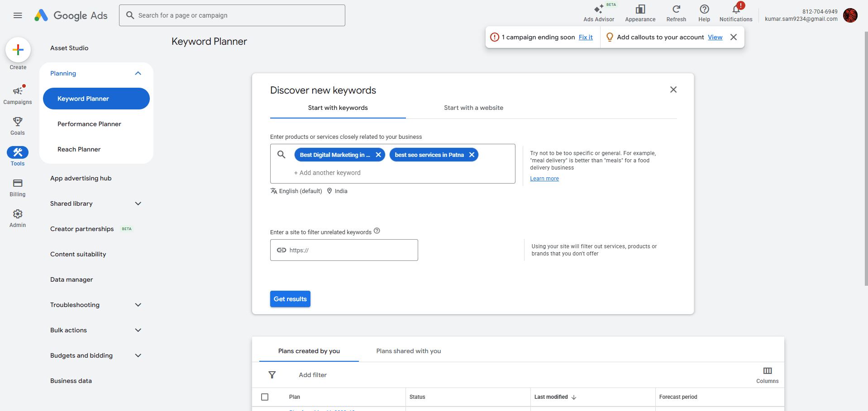Select the checkbox in the Plan column header
868x411 pixels.
click(265, 397)
